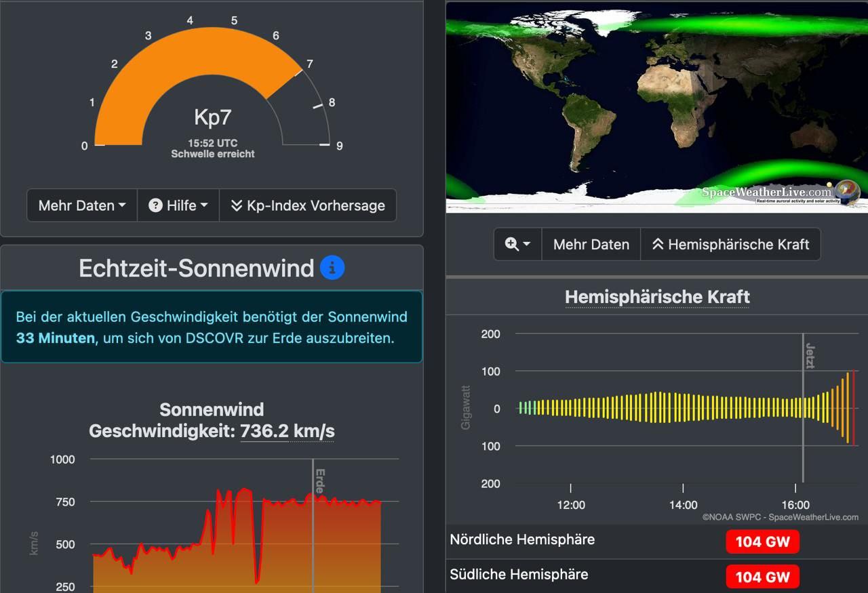Collapse the Hemisphärische Kraft section via its button

coord(730,245)
